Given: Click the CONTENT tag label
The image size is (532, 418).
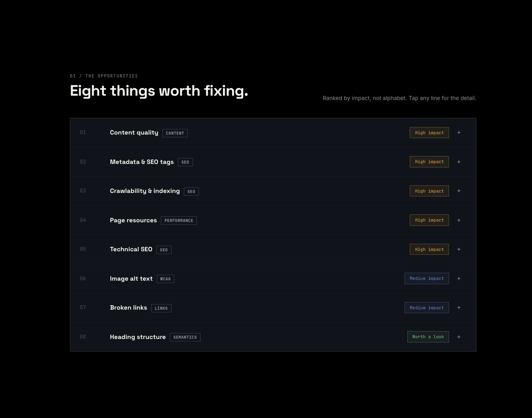Looking at the screenshot, I should pyautogui.click(x=175, y=133).
